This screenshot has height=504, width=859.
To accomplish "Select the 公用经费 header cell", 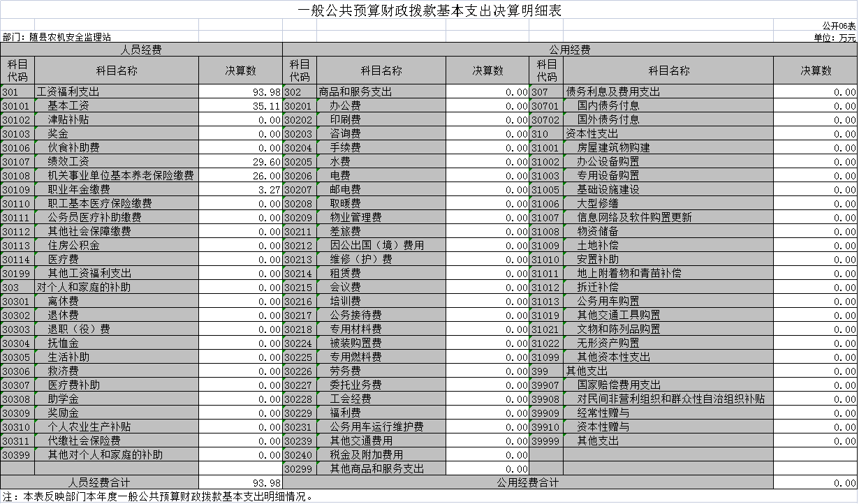I will pos(570,50).
